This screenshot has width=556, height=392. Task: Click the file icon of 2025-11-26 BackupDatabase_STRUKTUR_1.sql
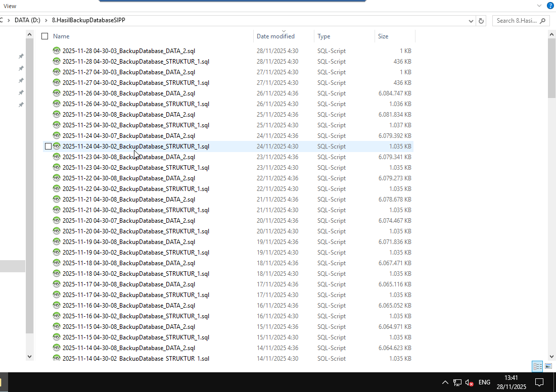pos(56,104)
